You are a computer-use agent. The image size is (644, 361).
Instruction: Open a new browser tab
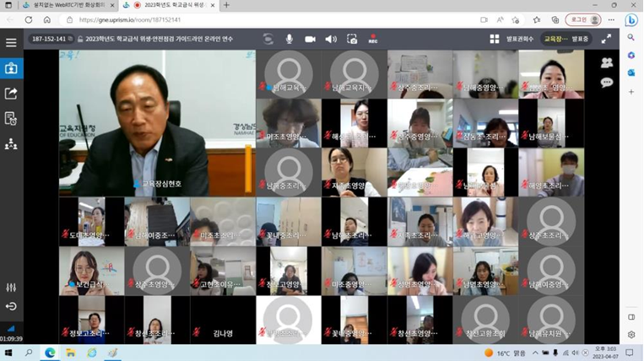pyautogui.click(x=226, y=5)
